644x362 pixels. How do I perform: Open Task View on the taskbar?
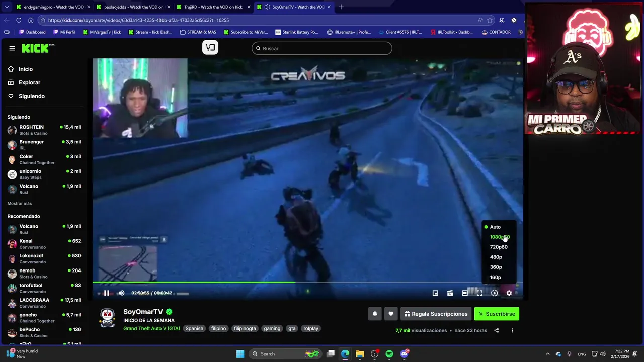click(x=331, y=354)
